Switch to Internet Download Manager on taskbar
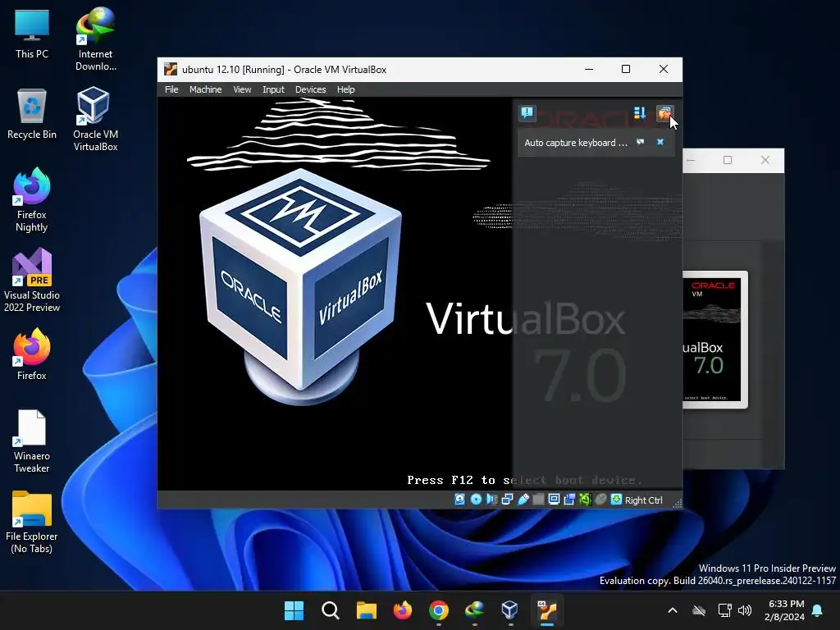The height and width of the screenshot is (630, 840). click(x=475, y=610)
